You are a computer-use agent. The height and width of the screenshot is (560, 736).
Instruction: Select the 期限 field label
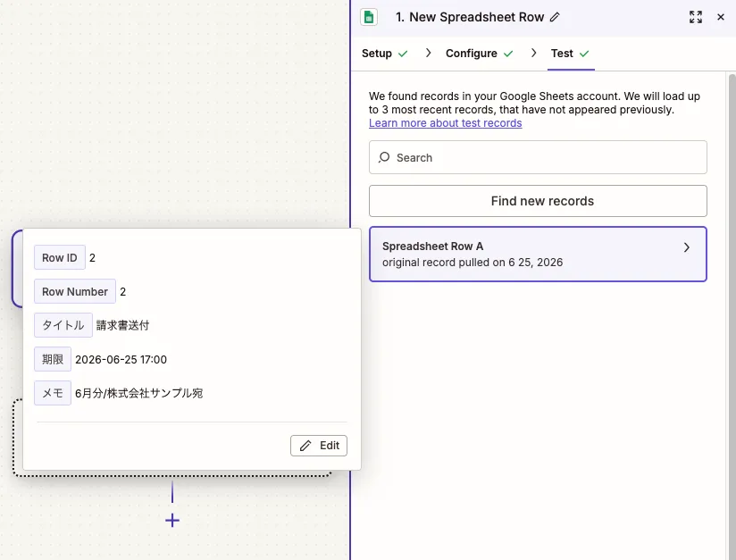pyautogui.click(x=53, y=359)
